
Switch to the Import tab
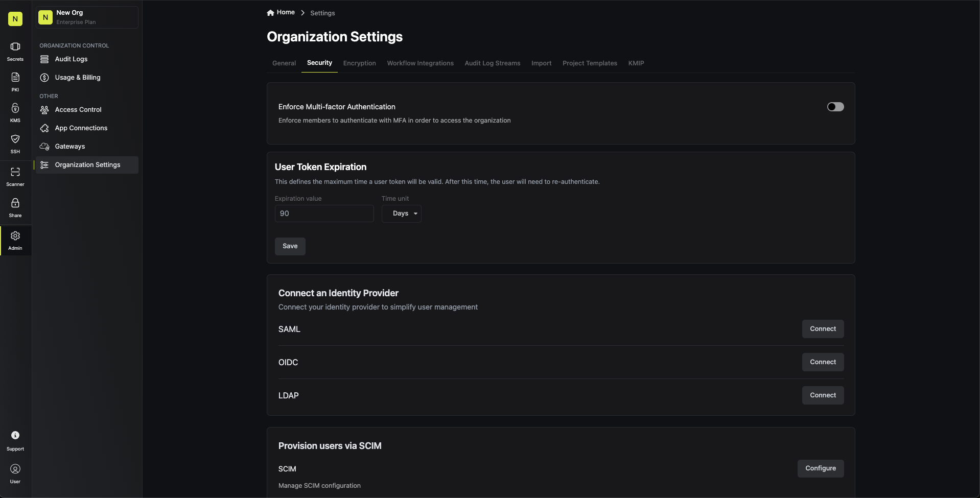pyautogui.click(x=541, y=63)
